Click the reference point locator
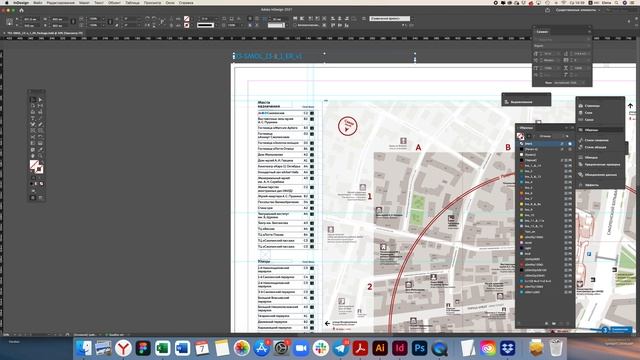Image resolution: width=640 pixels, height=360 pixels. click(9, 22)
